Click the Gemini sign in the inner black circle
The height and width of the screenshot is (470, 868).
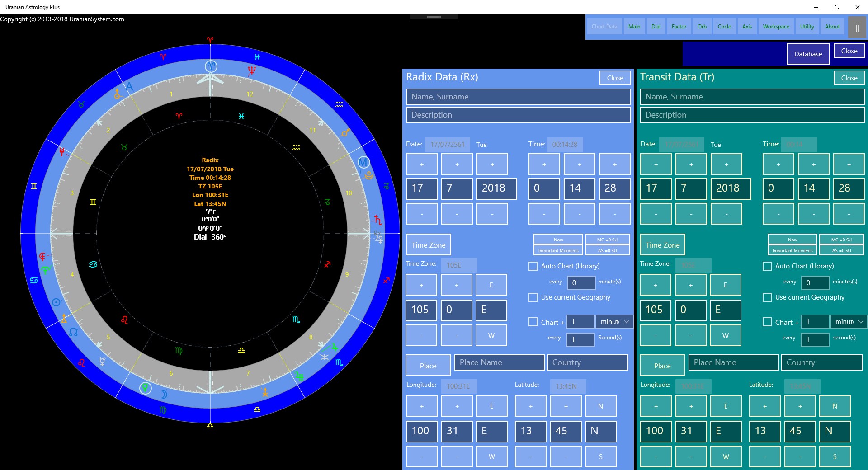click(x=93, y=202)
